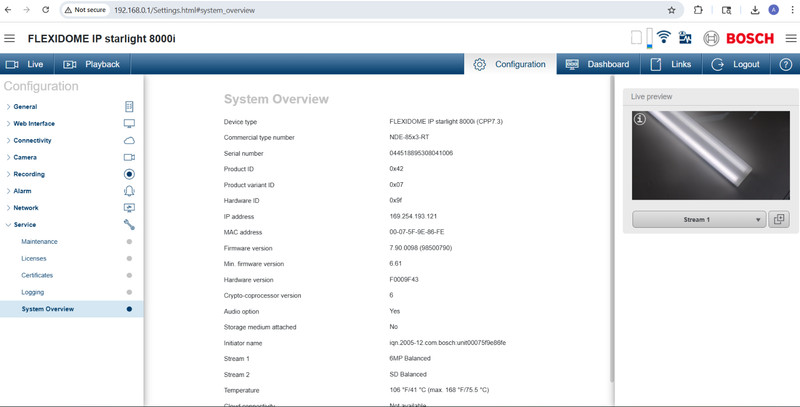Viewport: 800px width, 407px height.
Task: Reload the browser page
Action: click(45, 10)
